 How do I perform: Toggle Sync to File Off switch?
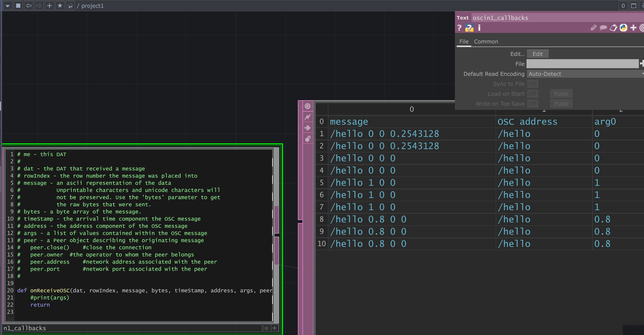point(533,84)
